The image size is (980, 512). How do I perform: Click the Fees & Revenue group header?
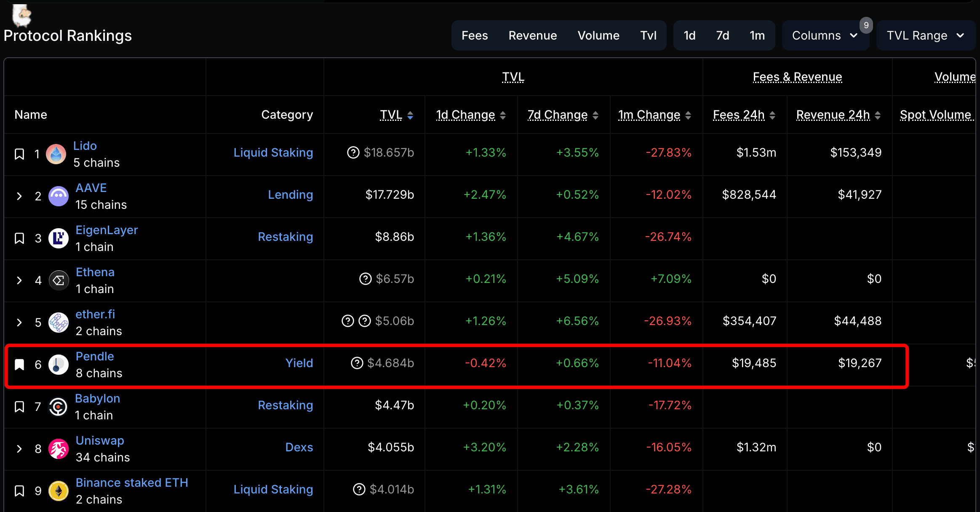click(797, 77)
